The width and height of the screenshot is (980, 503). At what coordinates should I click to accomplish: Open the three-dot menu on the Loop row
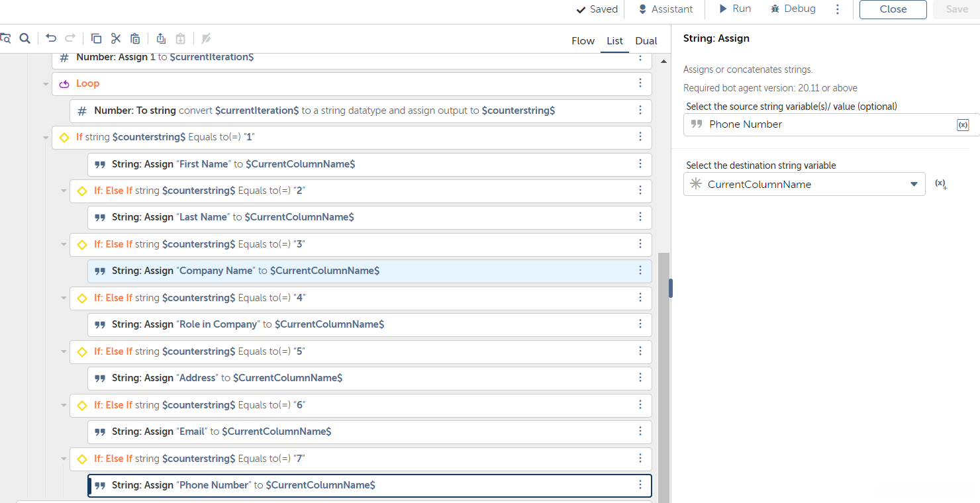click(x=640, y=83)
